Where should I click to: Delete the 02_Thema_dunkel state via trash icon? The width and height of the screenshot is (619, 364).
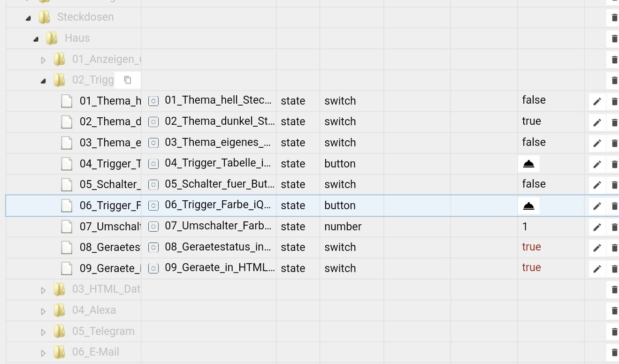[614, 122]
